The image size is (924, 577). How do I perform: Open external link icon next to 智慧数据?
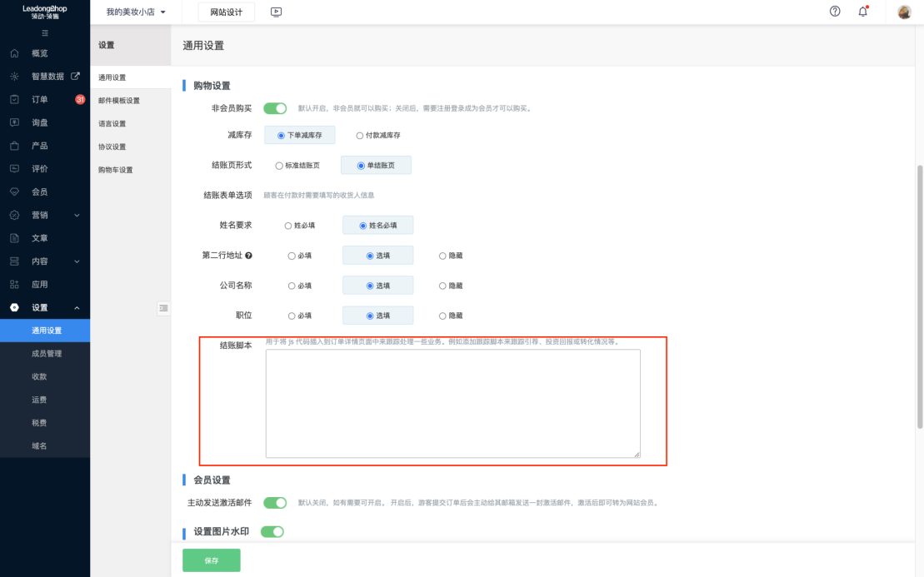75,77
